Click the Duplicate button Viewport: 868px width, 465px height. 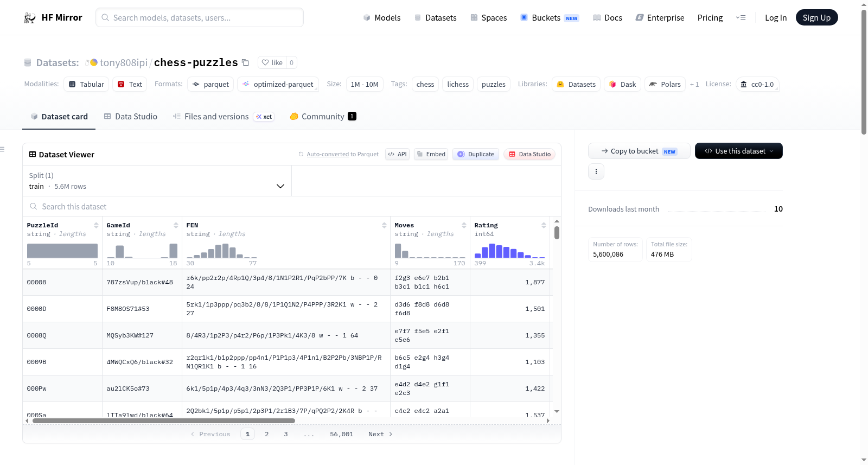pos(476,154)
